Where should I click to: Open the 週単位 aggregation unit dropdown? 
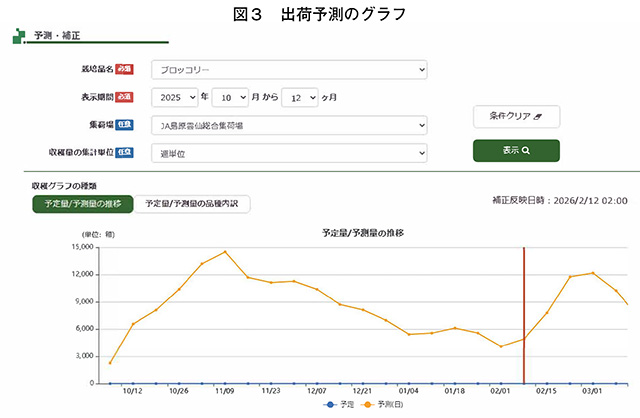tap(289, 153)
